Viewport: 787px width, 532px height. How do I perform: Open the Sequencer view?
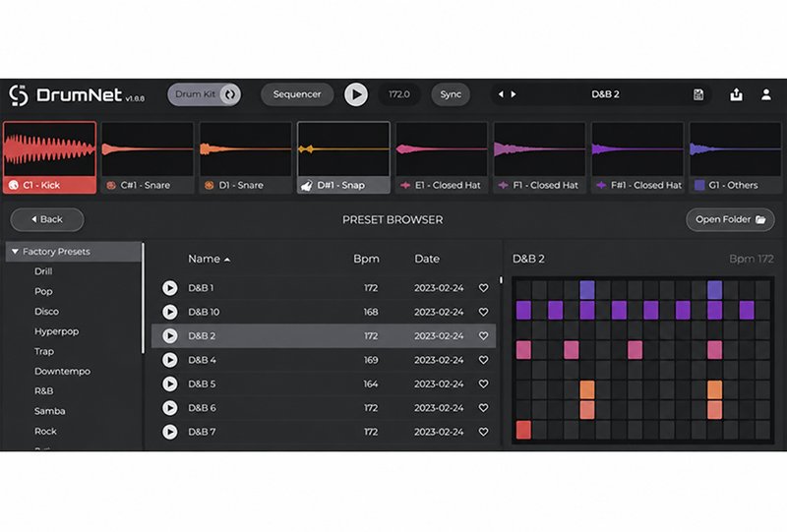click(297, 94)
